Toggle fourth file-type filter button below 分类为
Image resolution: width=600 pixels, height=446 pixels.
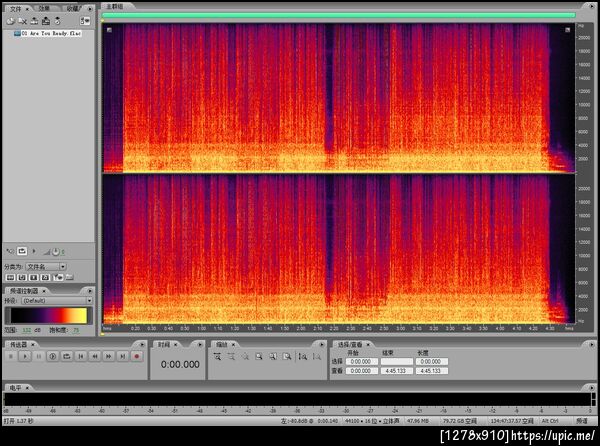pos(45,277)
